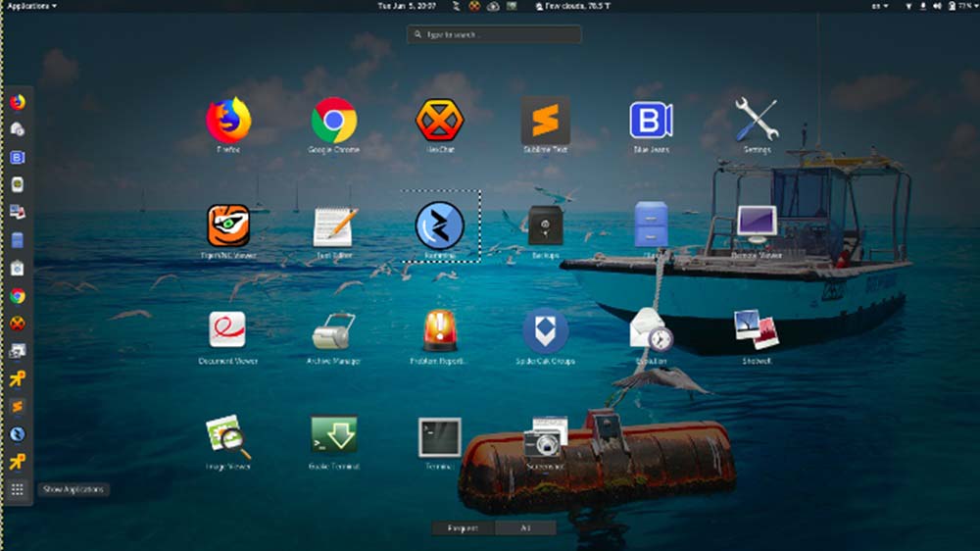Image resolution: width=980 pixels, height=551 pixels.
Task: Open the Shotwell photo manager
Action: (x=757, y=331)
